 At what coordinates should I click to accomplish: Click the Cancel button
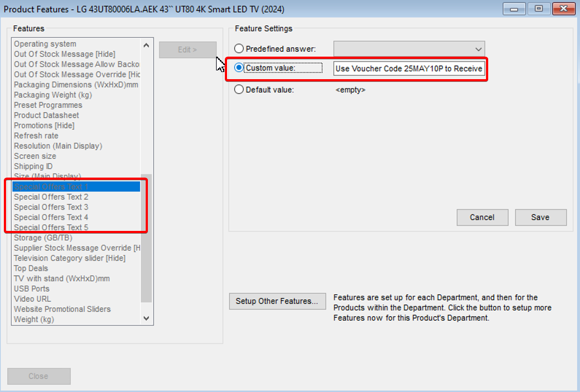[x=482, y=217]
